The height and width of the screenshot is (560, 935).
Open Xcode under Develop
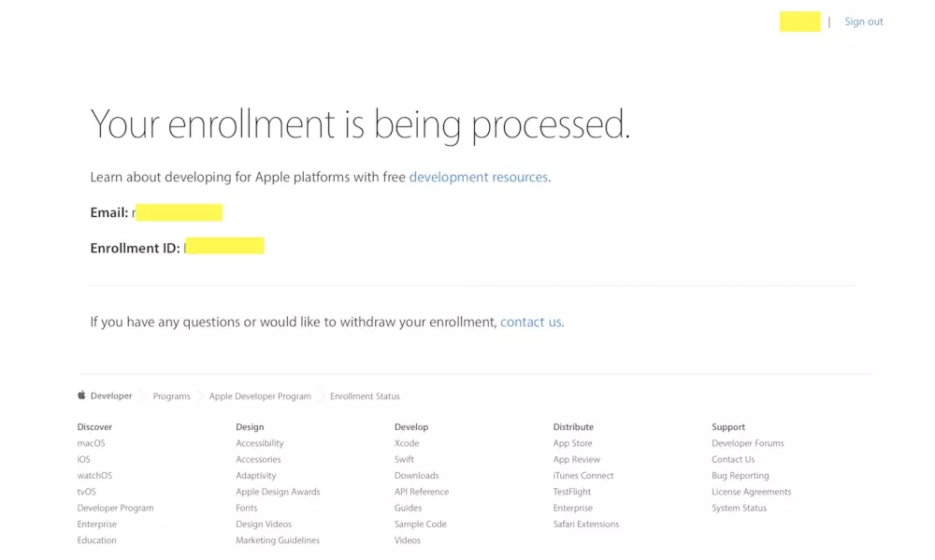pos(407,443)
